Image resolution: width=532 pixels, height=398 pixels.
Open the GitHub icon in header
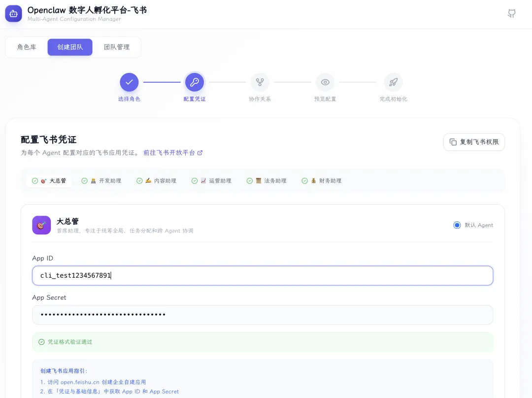(x=512, y=14)
